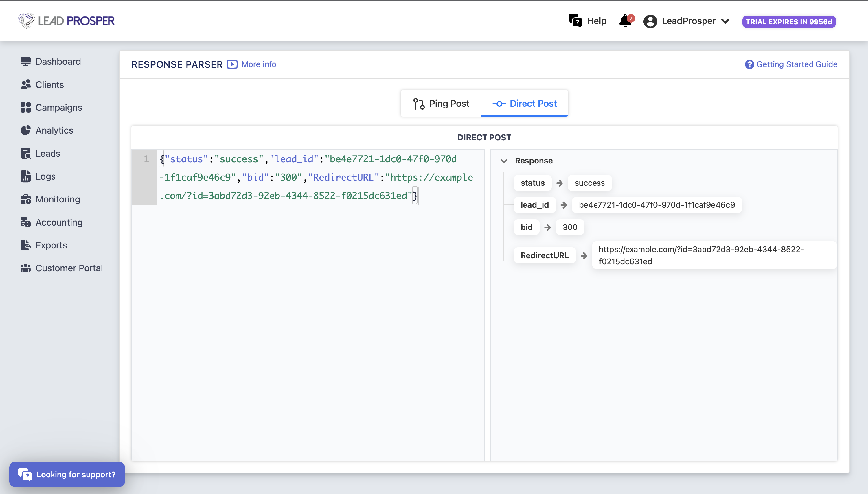Open Customer Portal from the sidebar
Screen dimensions: 868x494
coord(61,268)
